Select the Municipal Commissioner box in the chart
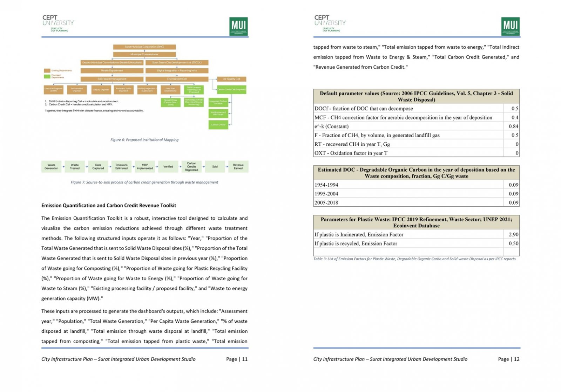Viewport: 561px width, 392px height. [x=144, y=54]
